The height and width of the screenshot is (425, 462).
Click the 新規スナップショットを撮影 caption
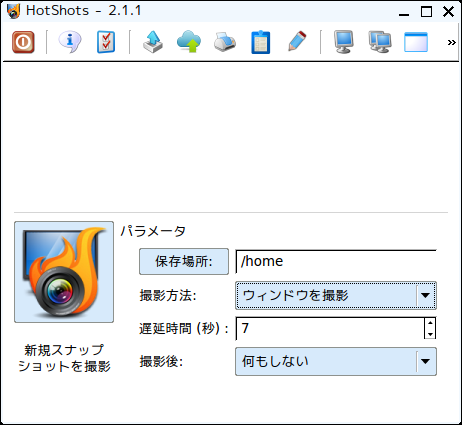(x=64, y=358)
